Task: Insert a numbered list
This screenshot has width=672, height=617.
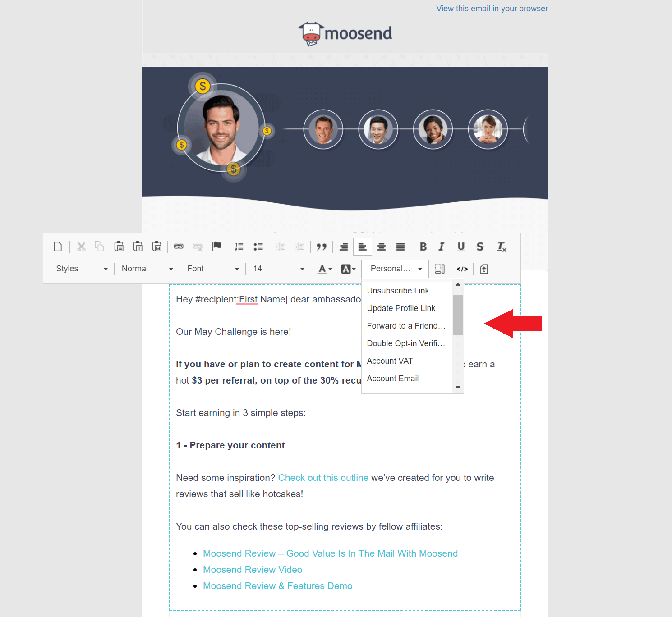Action: (x=239, y=247)
